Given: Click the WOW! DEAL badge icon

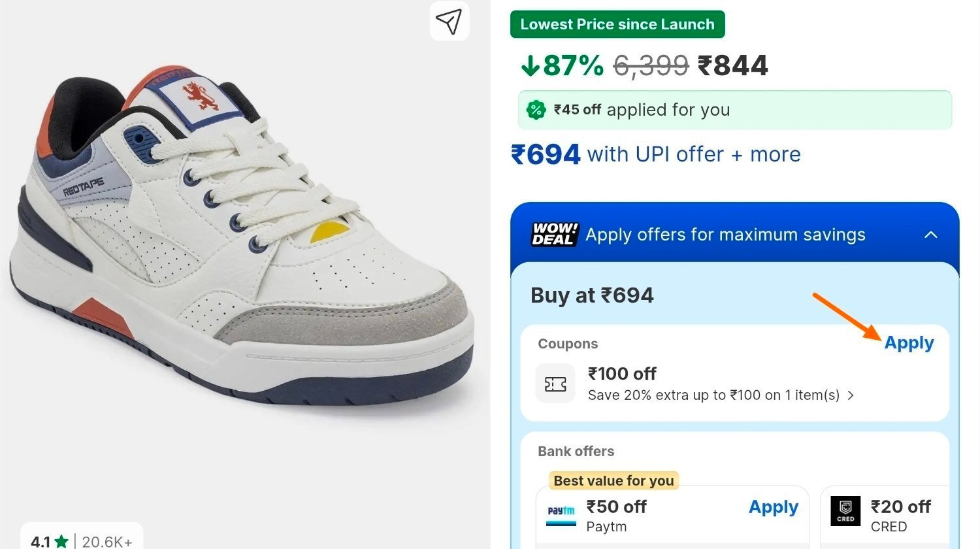Looking at the screenshot, I should coord(555,234).
